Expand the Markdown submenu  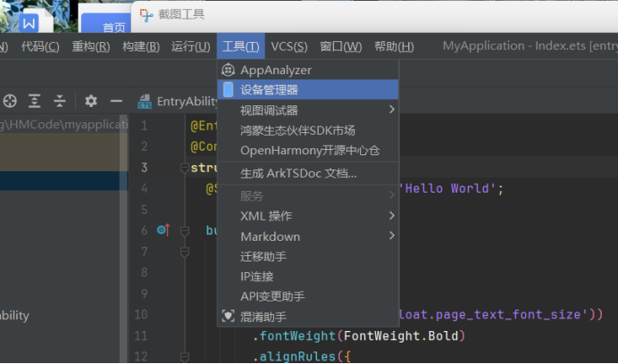(308, 236)
